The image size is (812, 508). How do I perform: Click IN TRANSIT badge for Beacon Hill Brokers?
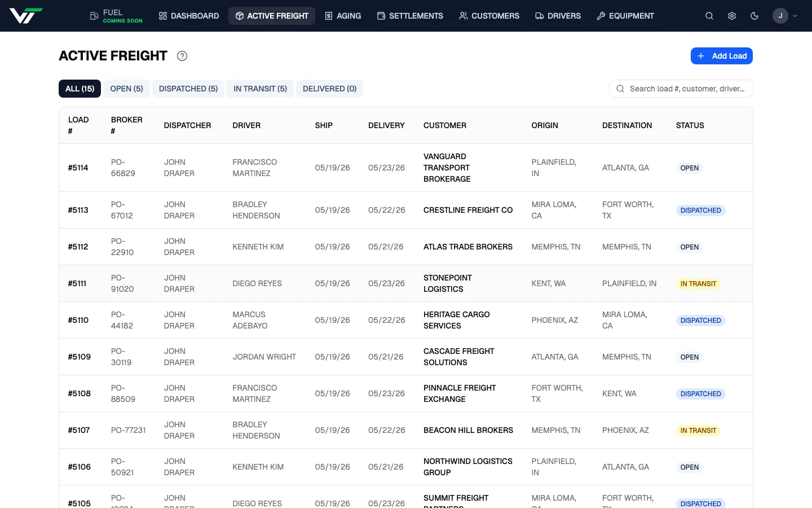[x=698, y=431]
